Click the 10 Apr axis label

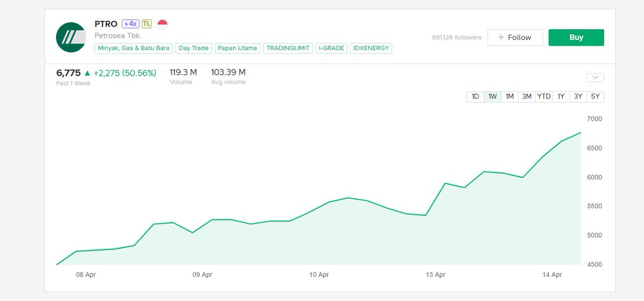tap(319, 275)
